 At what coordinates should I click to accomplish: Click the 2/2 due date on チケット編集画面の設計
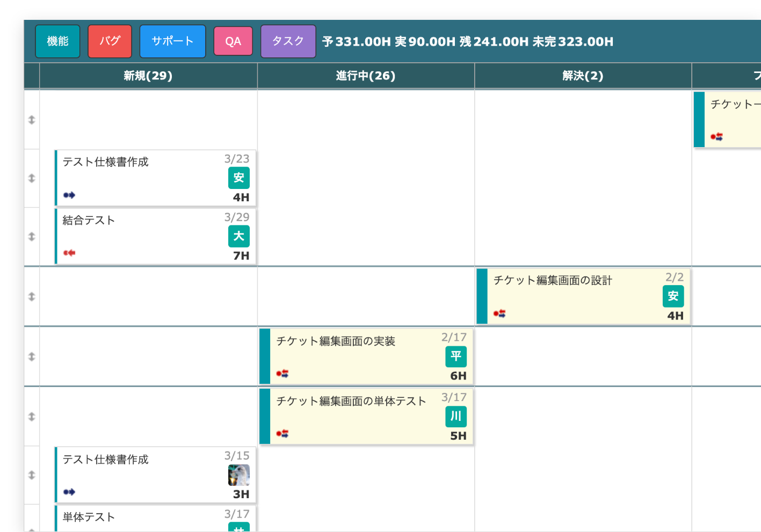675,277
